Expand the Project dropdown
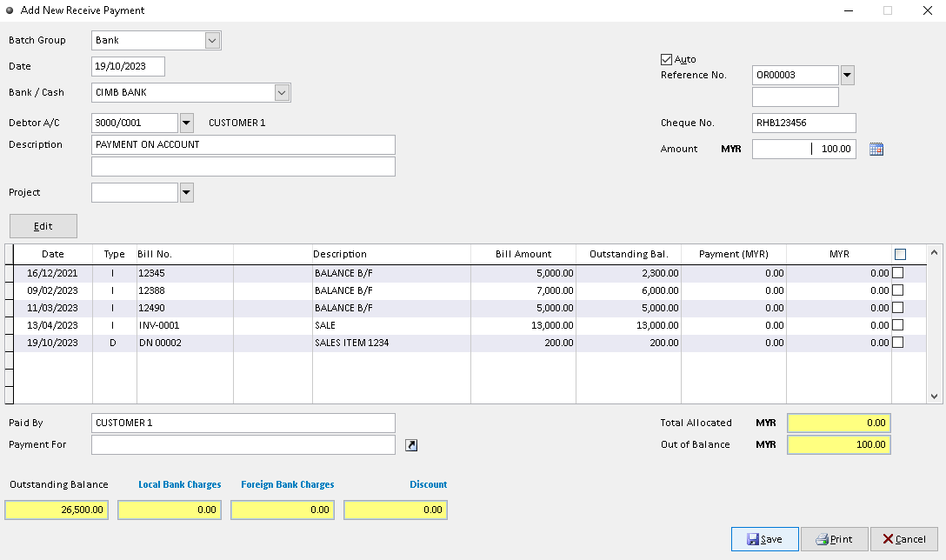946x560 pixels. pyautogui.click(x=184, y=192)
